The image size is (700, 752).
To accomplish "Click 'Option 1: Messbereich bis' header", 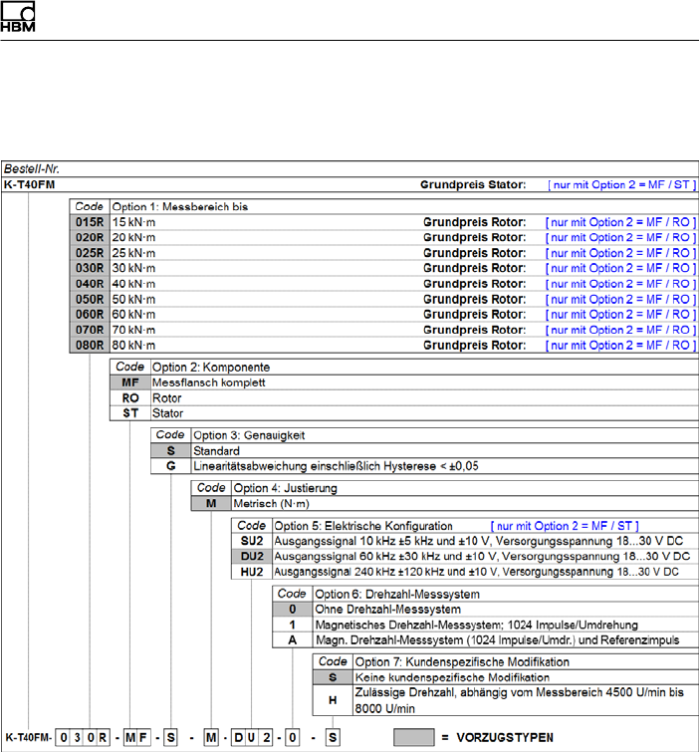I will point(180,207).
